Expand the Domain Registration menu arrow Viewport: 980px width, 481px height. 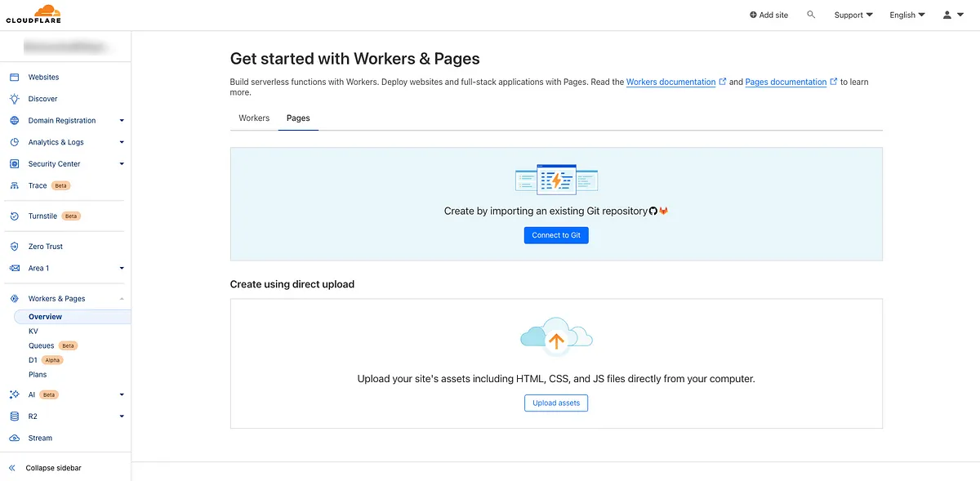click(122, 121)
